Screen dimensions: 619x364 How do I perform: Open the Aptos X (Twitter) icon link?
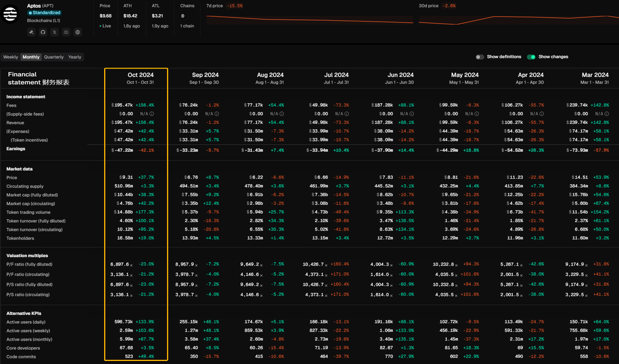tap(55, 32)
